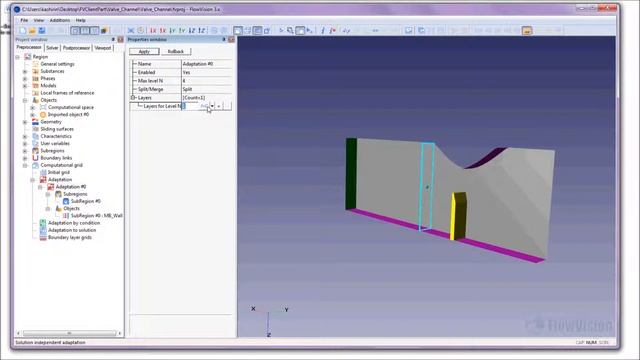Click the blue cross scissors toolbar icon
This screenshot has width=640, height=360.
tap(131, 31)
